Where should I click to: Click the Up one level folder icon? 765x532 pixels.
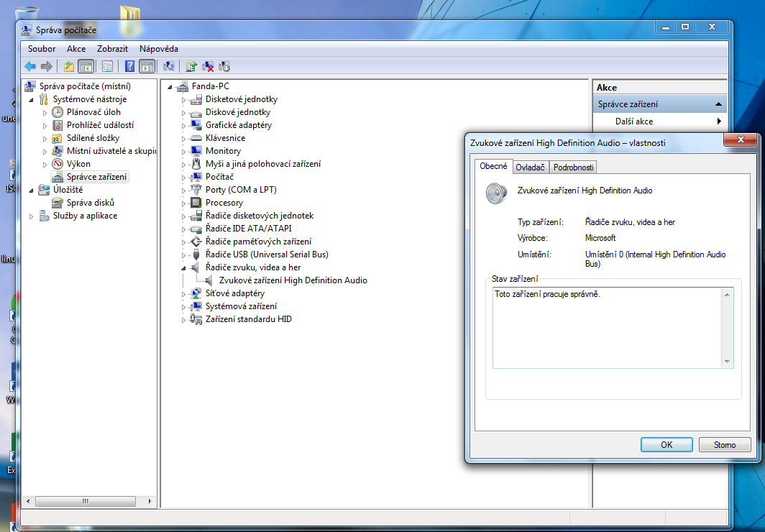coord(69,67)
